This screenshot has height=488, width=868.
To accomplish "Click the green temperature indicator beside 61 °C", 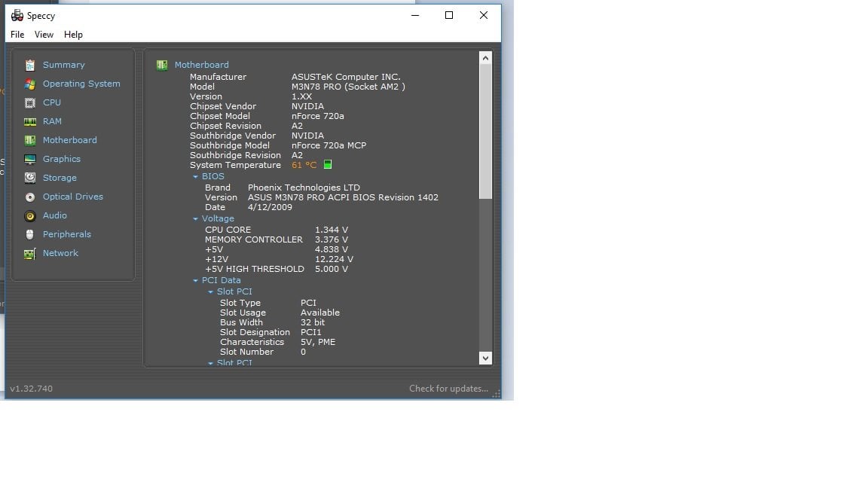I will point(328,164).
